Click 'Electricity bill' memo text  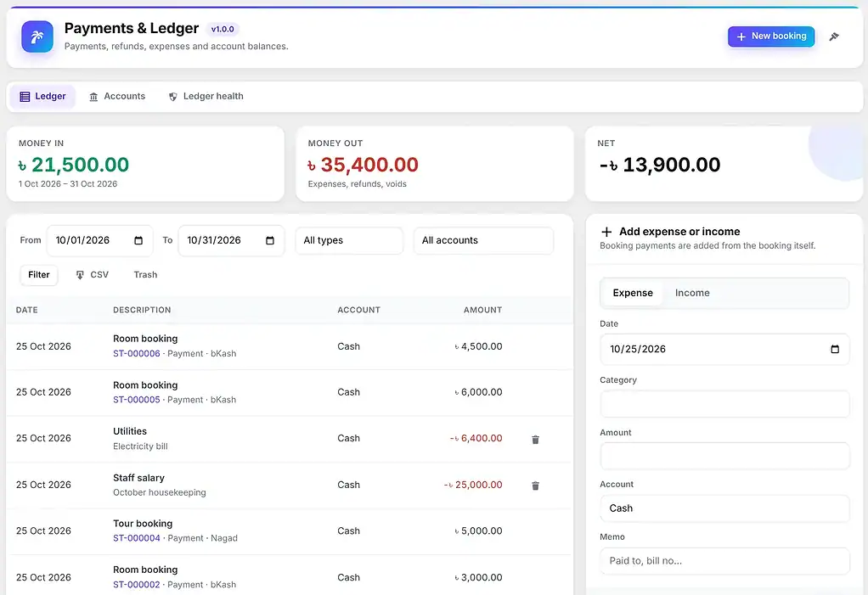click(x=140, y=446)
